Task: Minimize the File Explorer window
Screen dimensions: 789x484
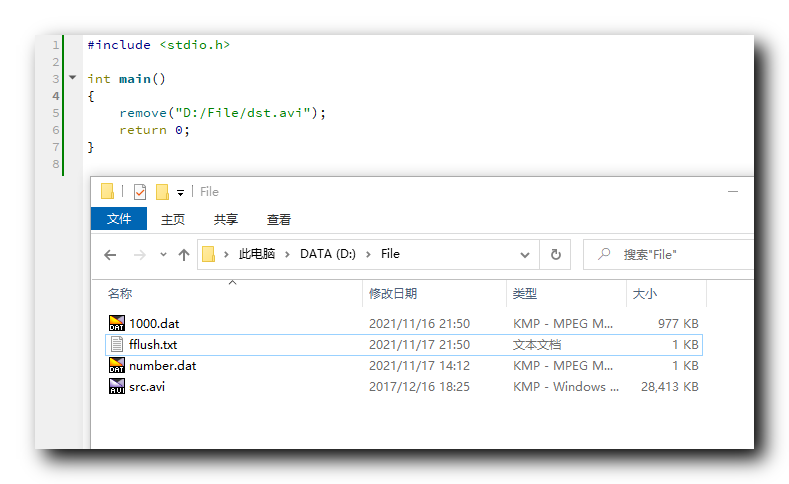Action: pos(733,192)
